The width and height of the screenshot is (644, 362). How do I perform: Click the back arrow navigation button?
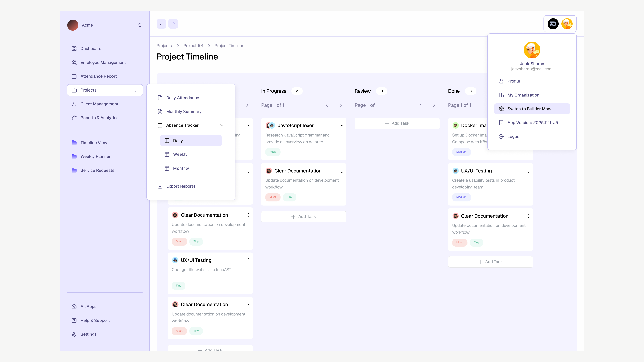pyautogui.click(x=161, y=24)
